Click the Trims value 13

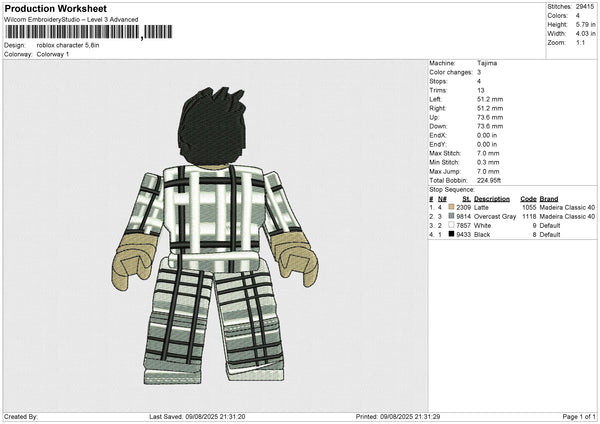coord(481,90)
